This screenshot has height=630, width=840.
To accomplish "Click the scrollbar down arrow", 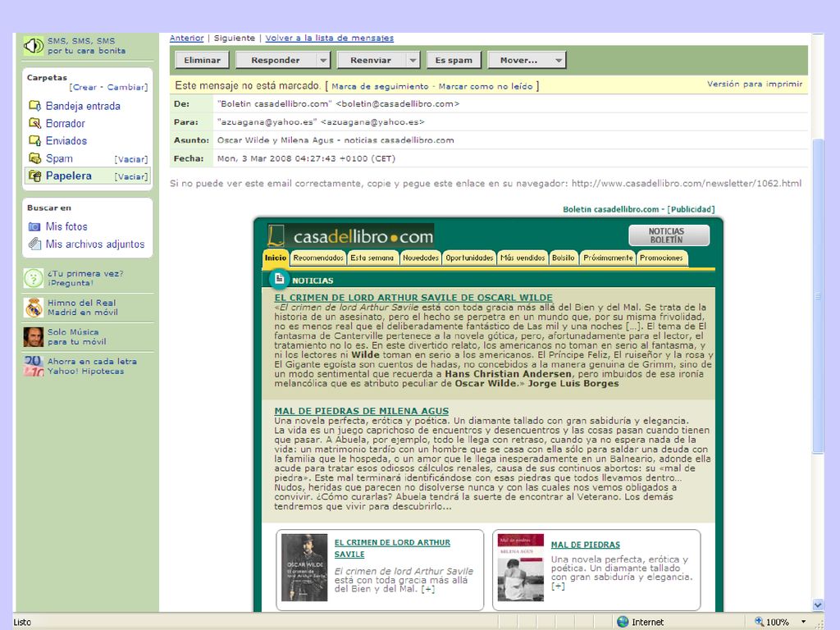I will [818, 605].
